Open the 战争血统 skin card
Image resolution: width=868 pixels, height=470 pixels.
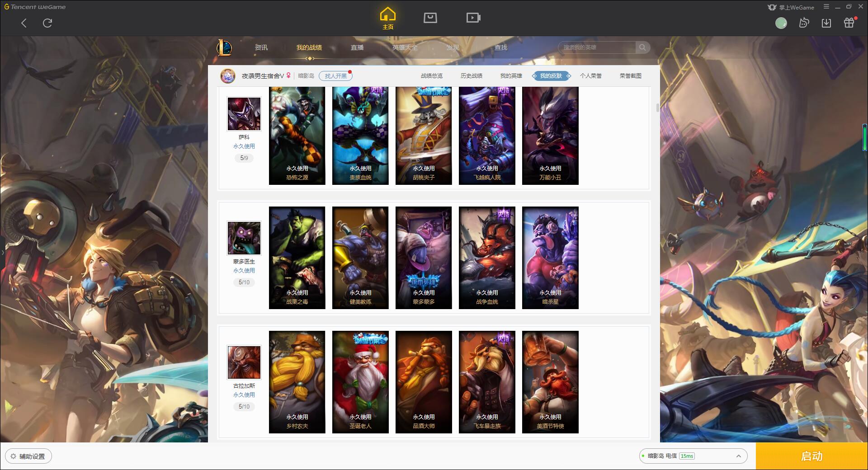[x=487, y=258]
